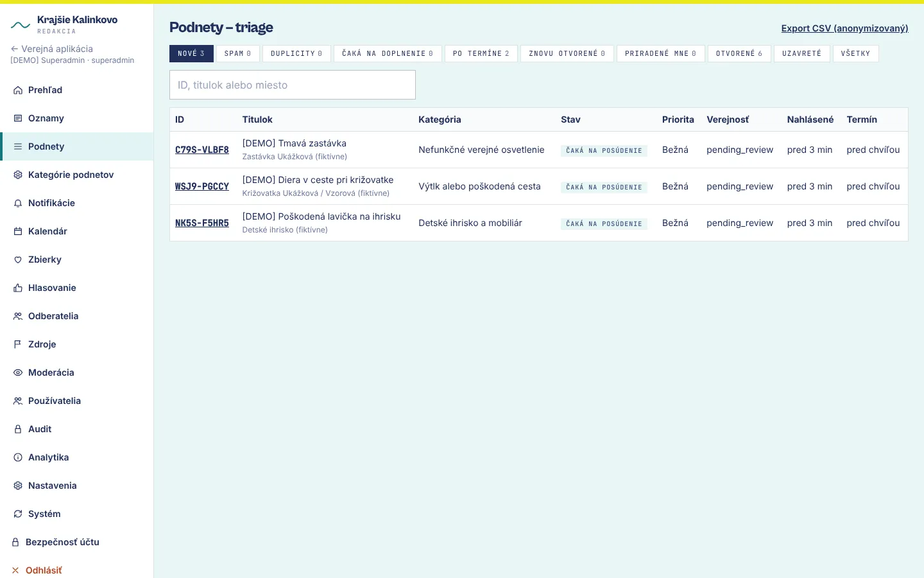The height and width of the screenshot is (578, 924).
Task: Click "[DEMO] Tmavá zastávka" title
Action: [x=295, y=143]
